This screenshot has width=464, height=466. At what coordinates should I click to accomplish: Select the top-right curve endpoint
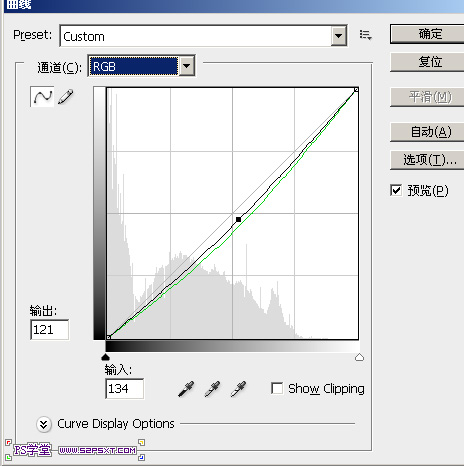point(356,90)
